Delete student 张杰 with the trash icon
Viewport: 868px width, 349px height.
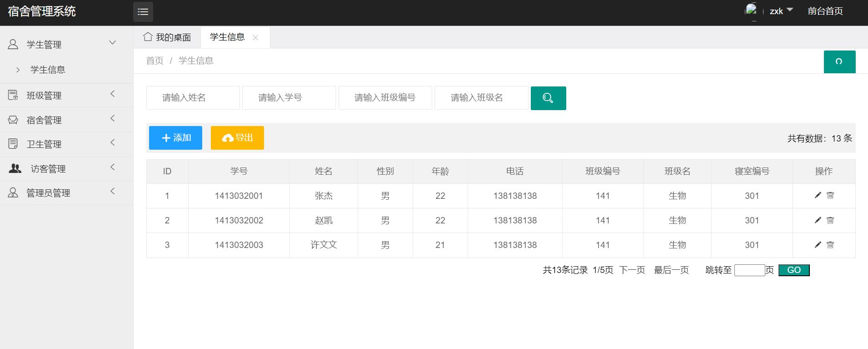tap(830, 195)
